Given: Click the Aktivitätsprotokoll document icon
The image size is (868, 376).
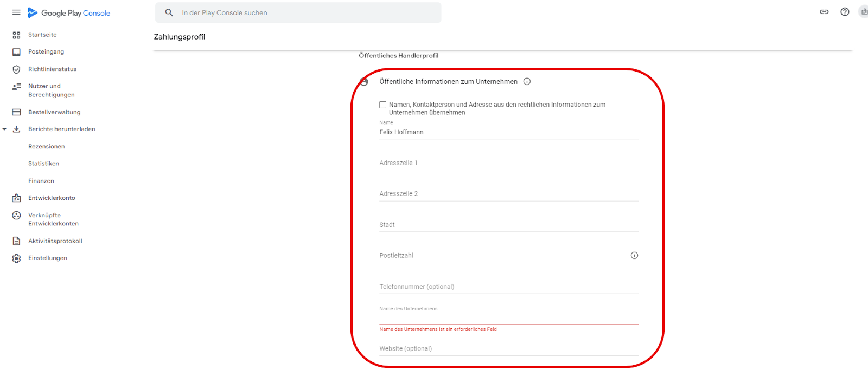Looking at the screenshot, I should point(16,241).
